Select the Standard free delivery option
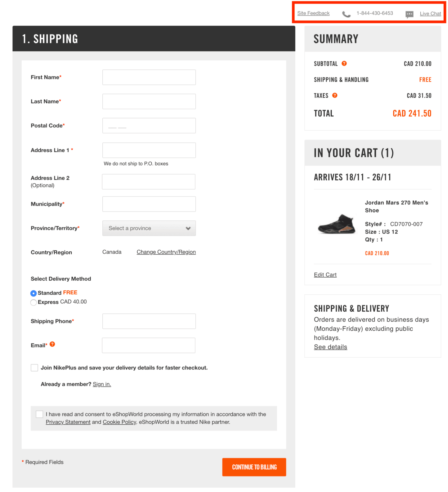Image resolution: width=448 pixels, height=492 pixels. 33,293
